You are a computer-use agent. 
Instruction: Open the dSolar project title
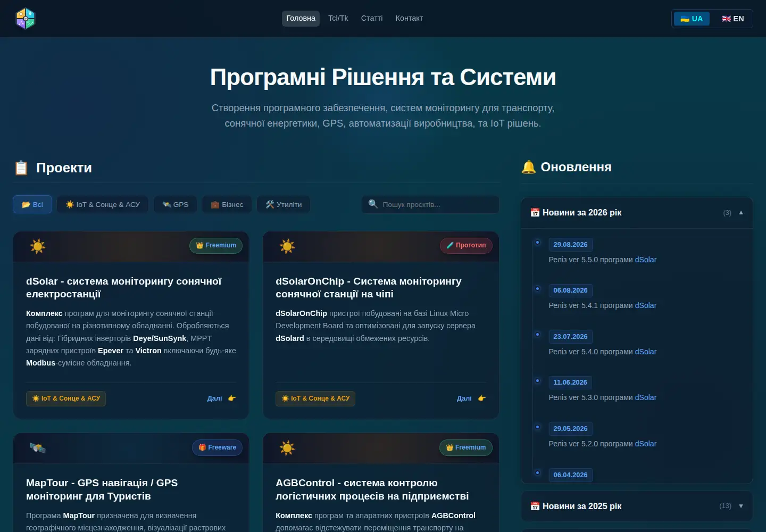[123, 287]
